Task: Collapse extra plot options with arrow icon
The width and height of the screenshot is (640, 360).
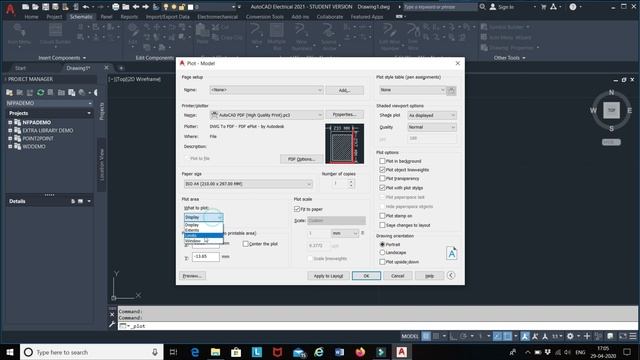Action: [x=451, y=276]
